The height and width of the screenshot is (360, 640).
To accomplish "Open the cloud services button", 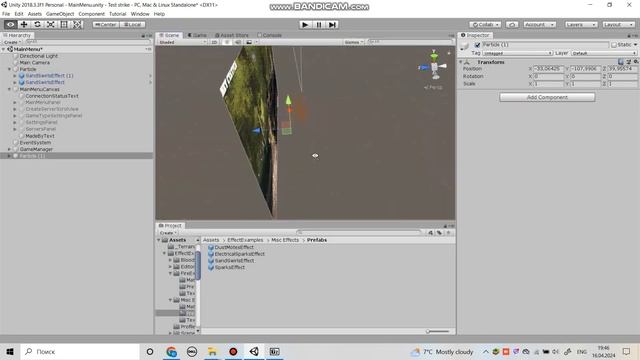I will coord(512,24).
